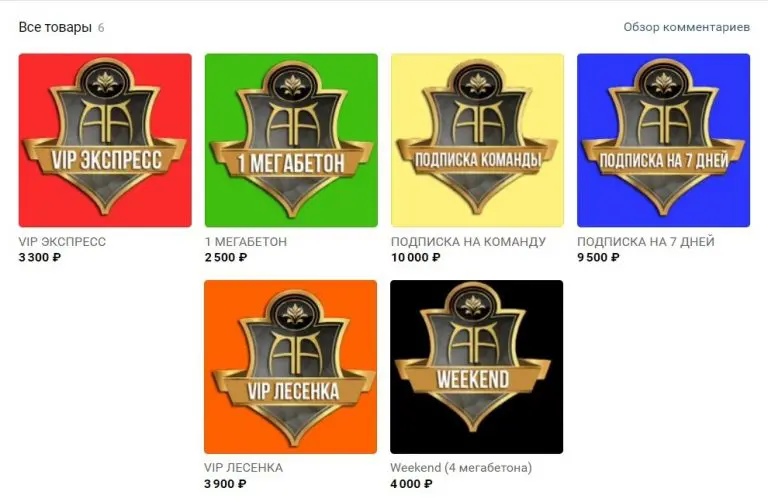The image size is (768, 502).
Task: Open the black WEEKEND product image
Action: click(x=477, y=367)
